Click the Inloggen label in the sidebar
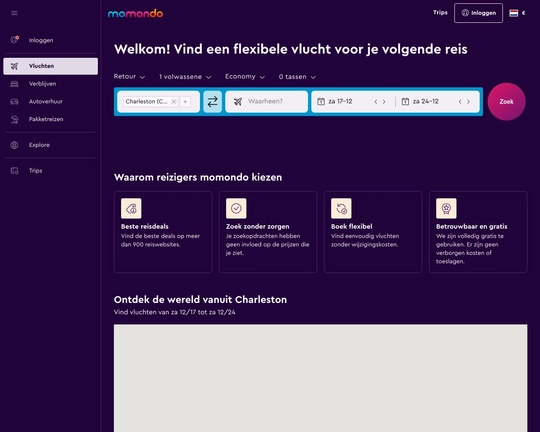 pyautogui.click(x=41, y=40)
